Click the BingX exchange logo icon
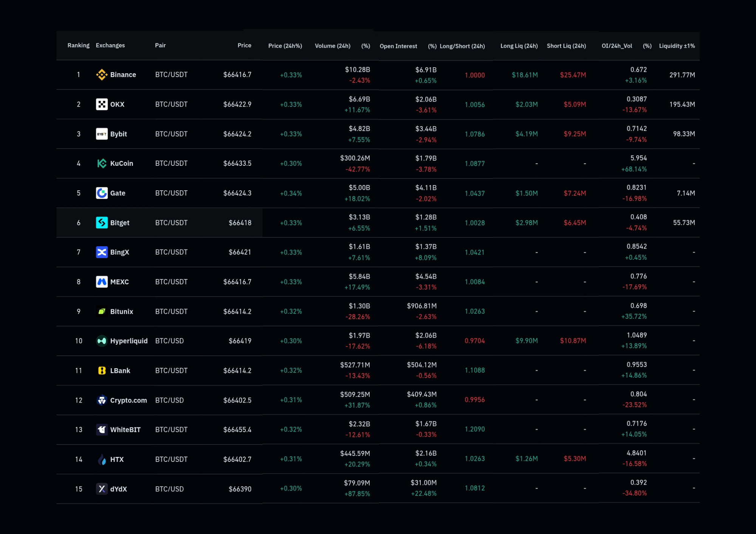The width and height of the screenshot is (756, 534). (102, 252)
